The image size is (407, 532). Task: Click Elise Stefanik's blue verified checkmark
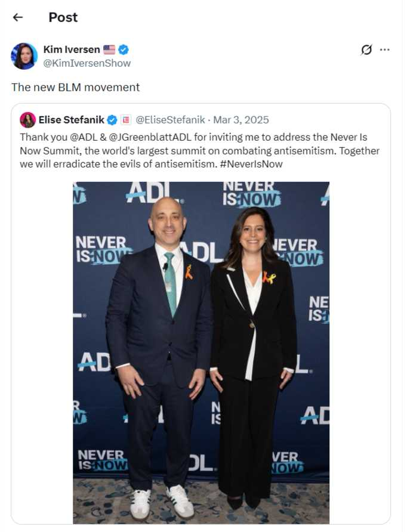point(112,120)
